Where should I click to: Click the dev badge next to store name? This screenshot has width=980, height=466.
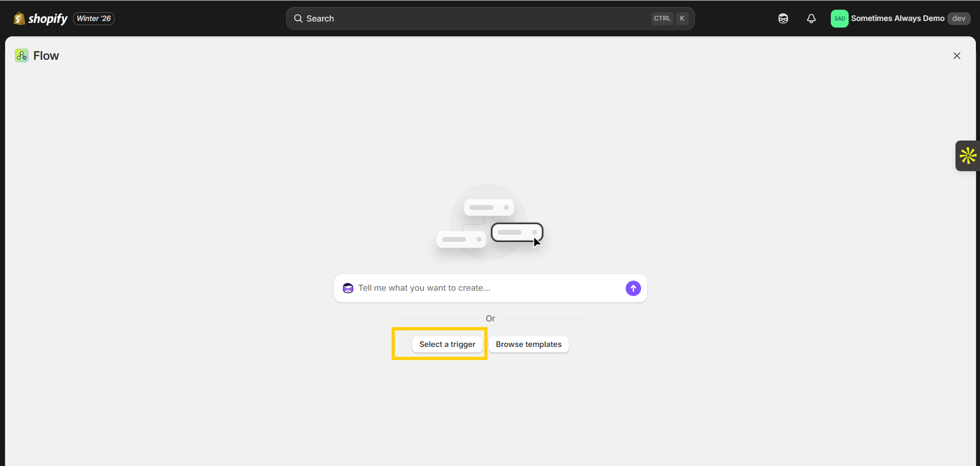click(x=959, y=18)
